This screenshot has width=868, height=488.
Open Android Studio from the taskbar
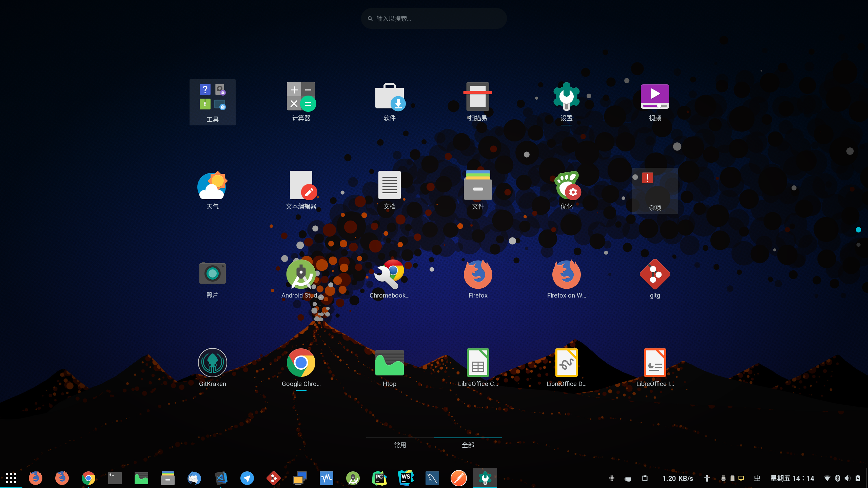[x=353, y=478]
